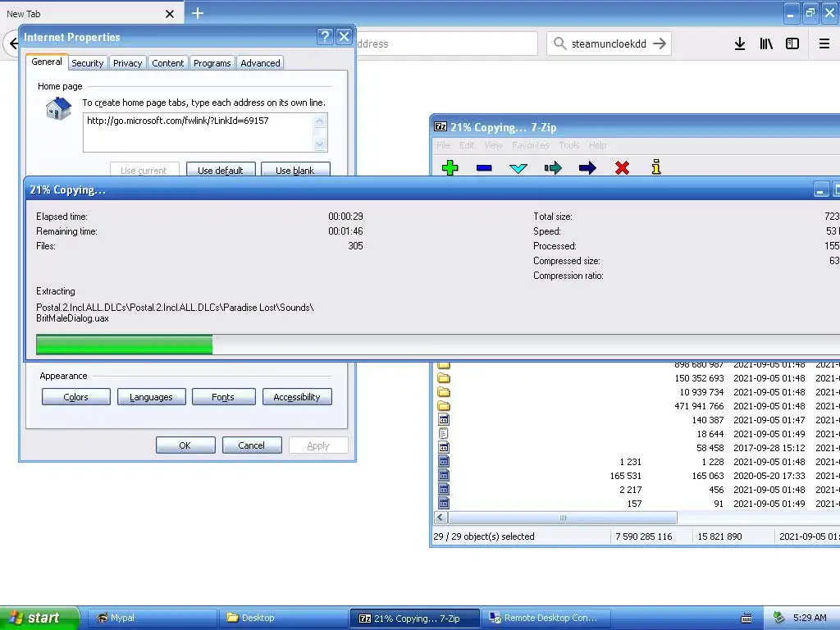Open the browser hamburger menu
Screen dimensions: 840x630
coord(824,43)
